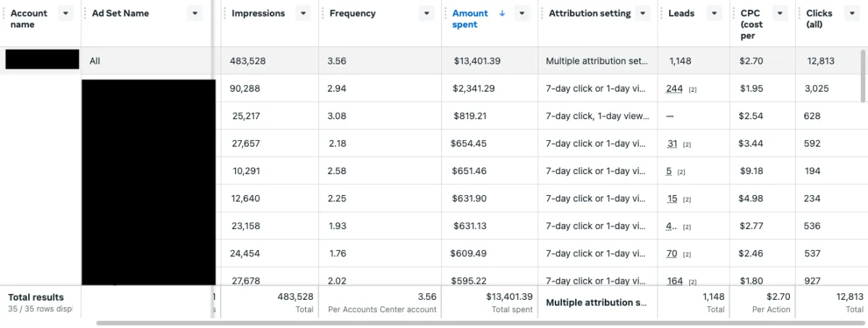Click the footnote marker beside 31 leads
868x328 pixels.
point(687,144)
